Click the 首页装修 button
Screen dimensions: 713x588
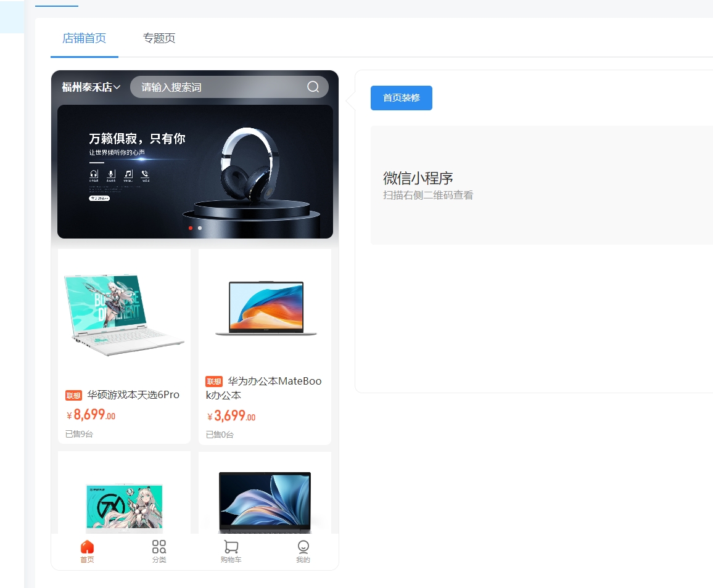coord(401,97)
